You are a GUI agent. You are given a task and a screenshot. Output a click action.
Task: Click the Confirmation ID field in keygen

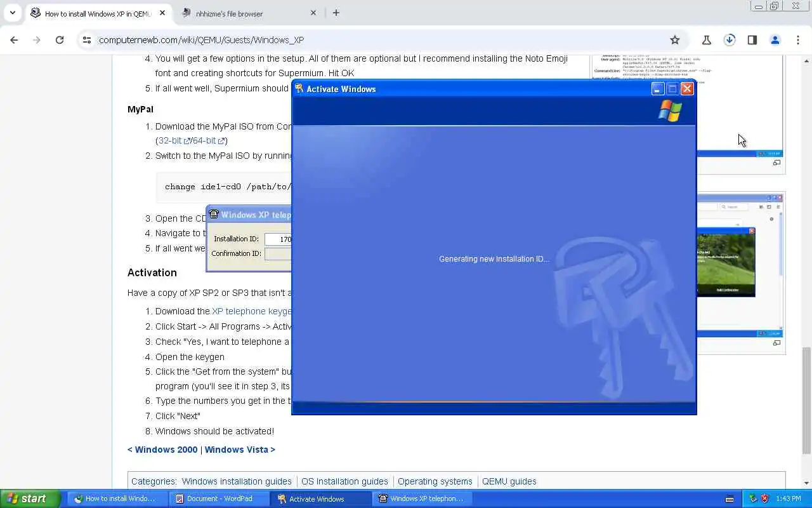pos(278,254)
